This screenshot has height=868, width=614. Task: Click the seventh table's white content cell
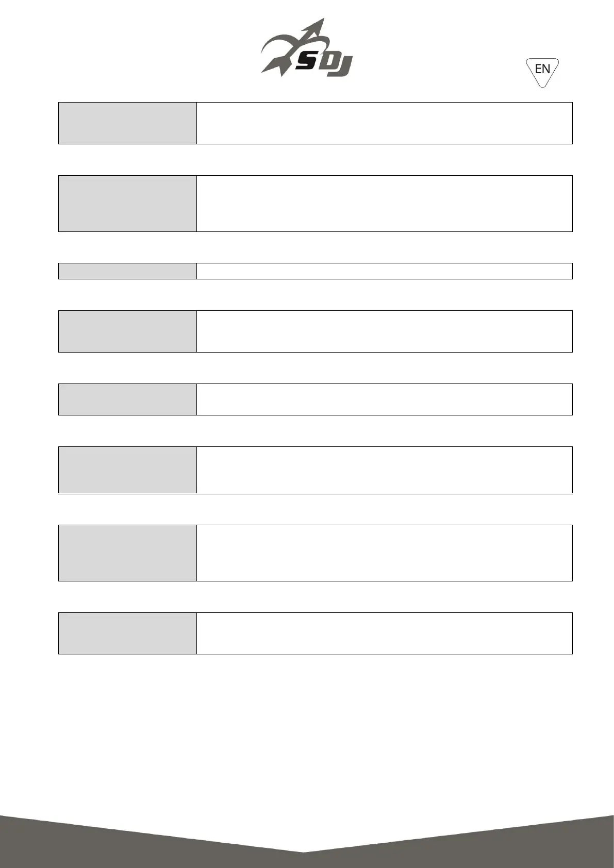[x=384, y=553]
